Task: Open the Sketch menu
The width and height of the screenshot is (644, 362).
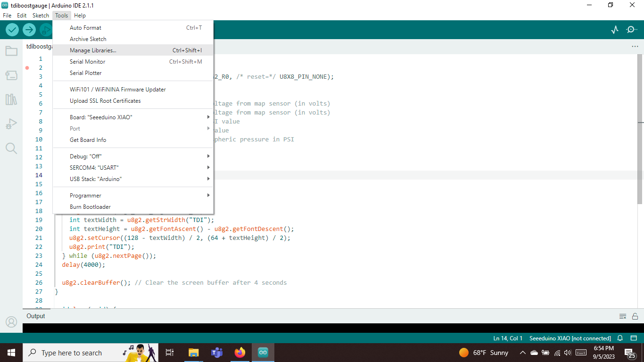Action: pyautogui.click(x=41, y=16)
